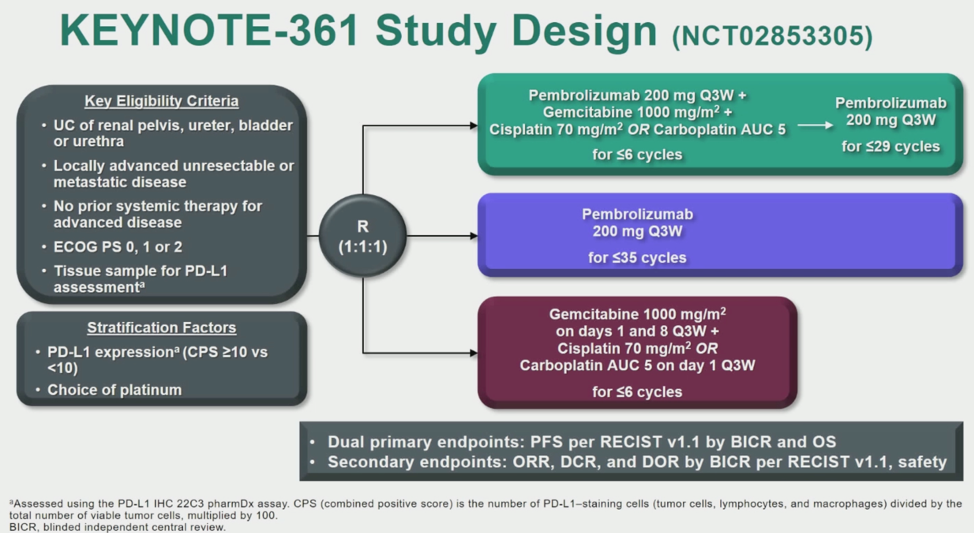The width and height of the screenshot is (974, 533).
Task: Select the 'Dual primary endpoints' line
Action: click(581, 442)
